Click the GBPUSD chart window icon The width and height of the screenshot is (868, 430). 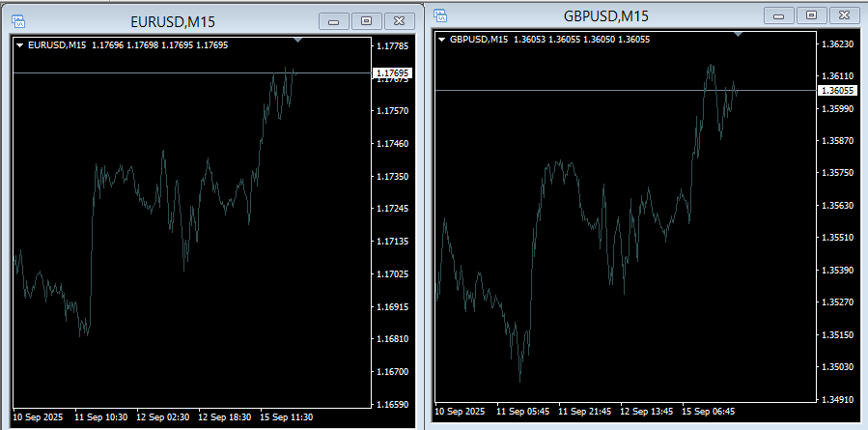click(x=440, y=15)
